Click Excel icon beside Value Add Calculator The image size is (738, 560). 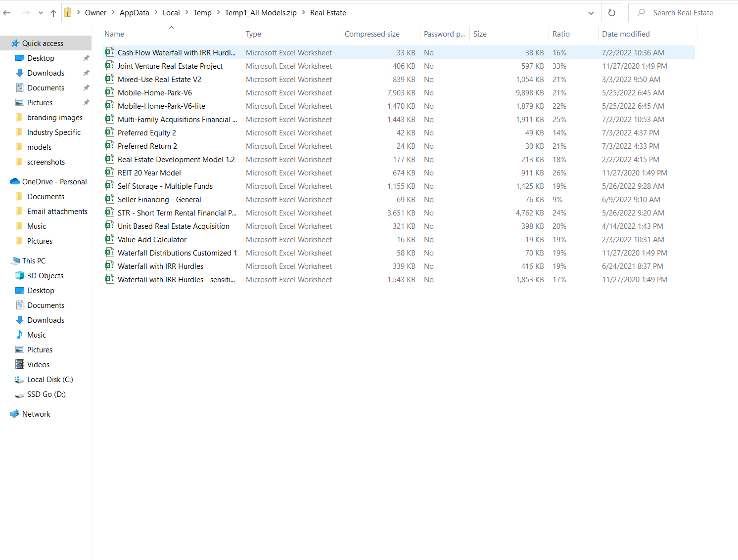(x=110, y=239)
